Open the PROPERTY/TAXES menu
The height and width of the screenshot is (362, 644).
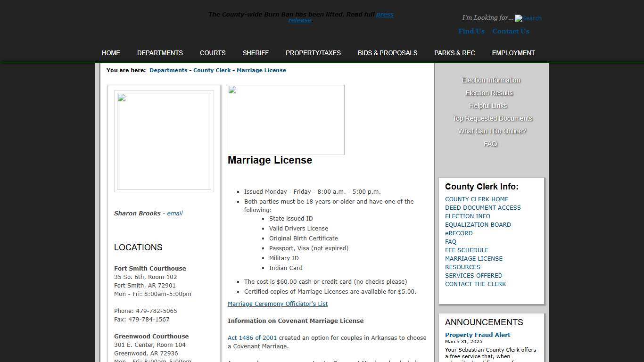[313, 53]
